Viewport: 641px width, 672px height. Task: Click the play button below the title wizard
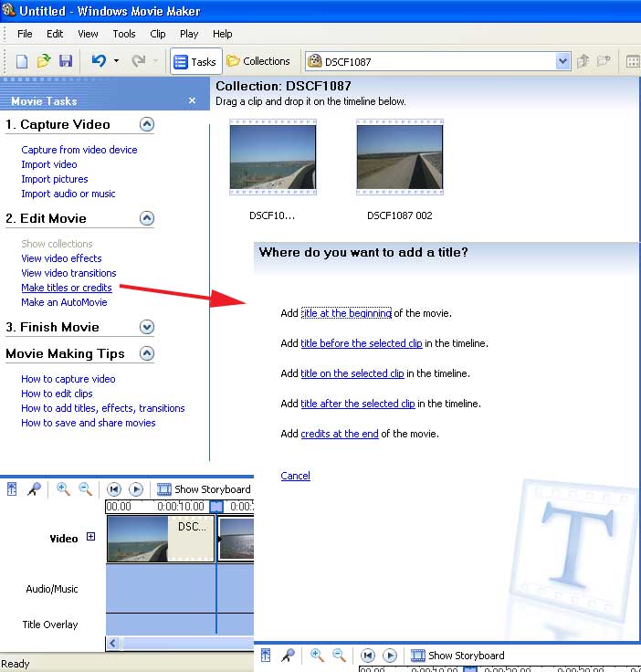tap(390, 656)
